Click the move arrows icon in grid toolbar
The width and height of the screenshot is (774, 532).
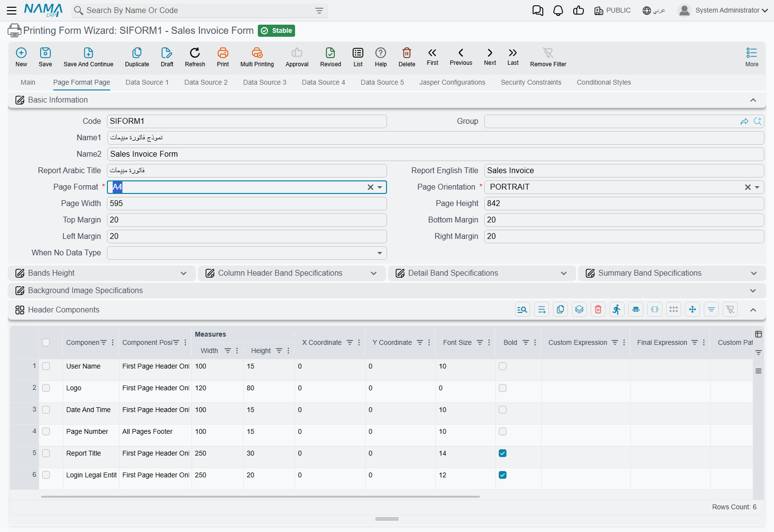click(693, 310)
